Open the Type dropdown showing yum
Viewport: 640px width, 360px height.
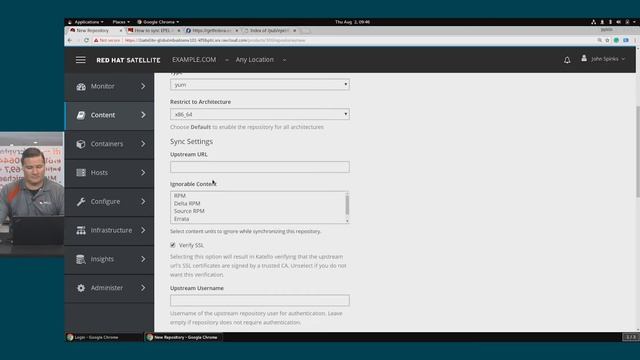260,84
